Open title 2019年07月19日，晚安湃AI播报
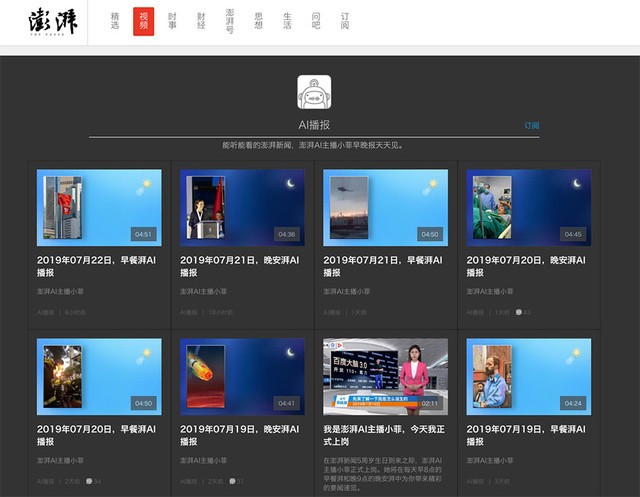This screenshot has height=497, width=640. (x=240, y=435)
